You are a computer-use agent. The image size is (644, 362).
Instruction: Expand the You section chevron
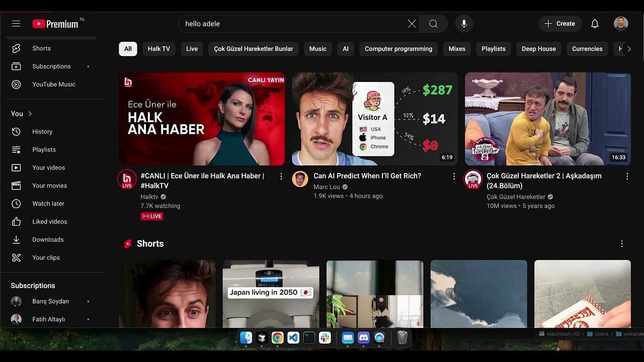coord(30,114)
